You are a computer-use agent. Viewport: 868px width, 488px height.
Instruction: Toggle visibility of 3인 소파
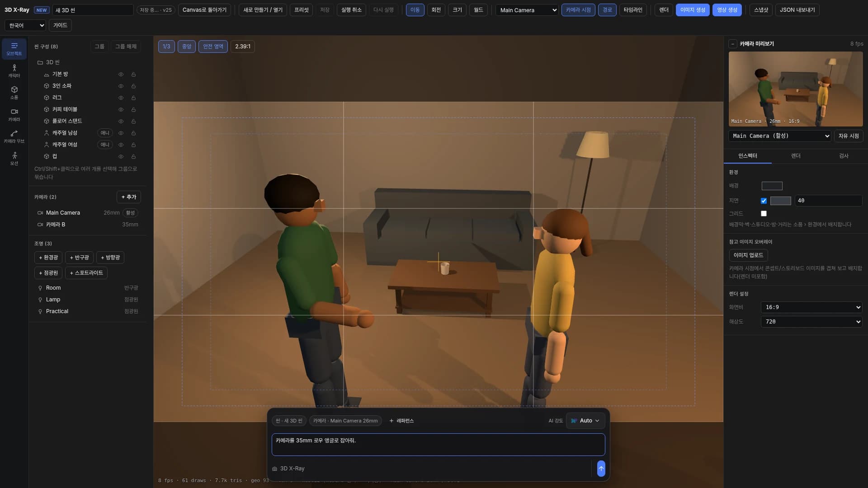121,86
